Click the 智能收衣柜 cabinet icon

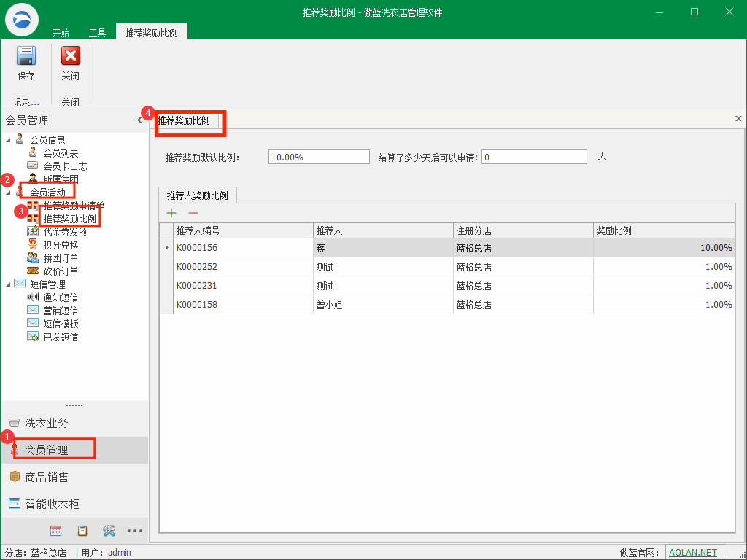[x=15, y=503]
